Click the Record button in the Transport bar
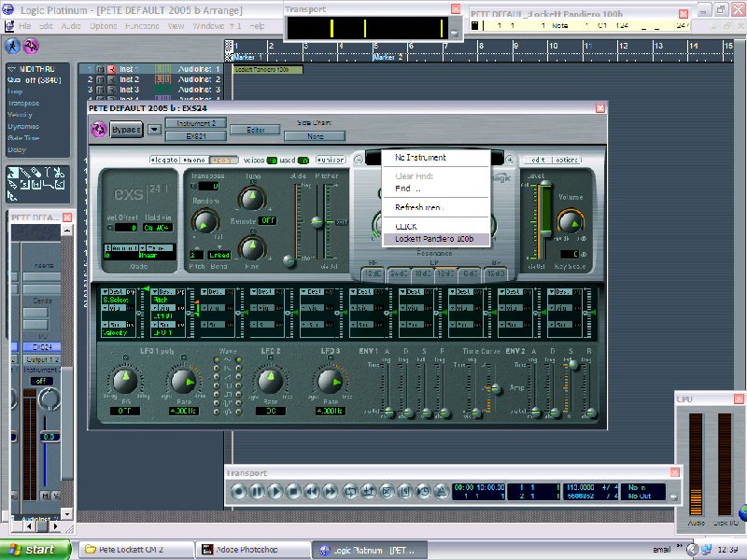Viewport: 747px width, 560px height. point(239,491)
